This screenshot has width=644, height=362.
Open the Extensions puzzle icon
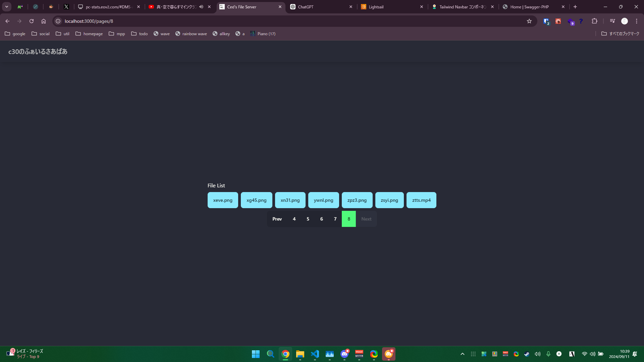(594, 21)
